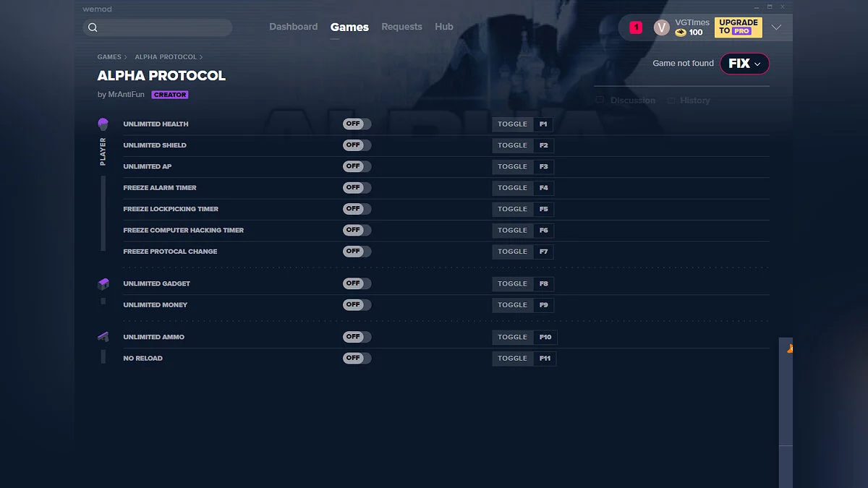
Task: Click Toggle button for F4 hotkey
Action: pyautogui.click(x=513, y=188)
